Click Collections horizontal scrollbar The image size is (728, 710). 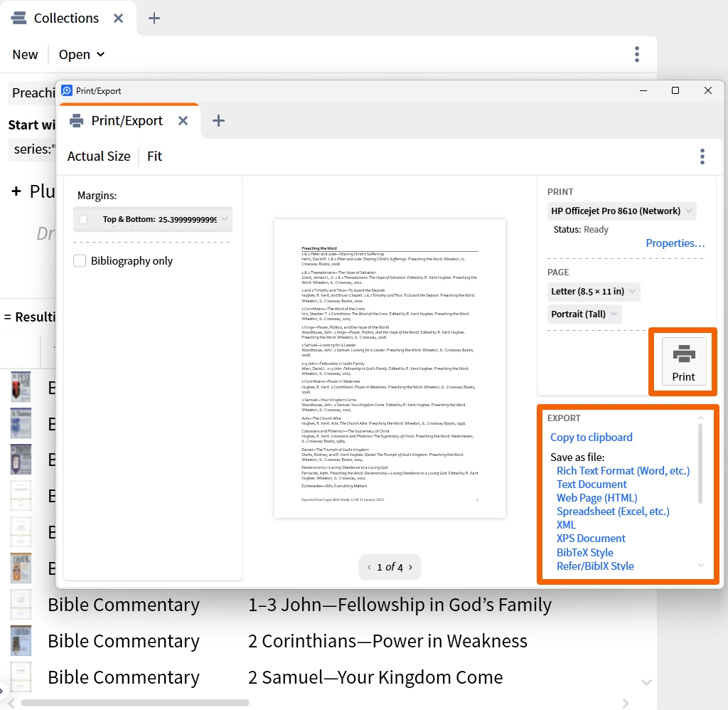(x=135, y=703)
